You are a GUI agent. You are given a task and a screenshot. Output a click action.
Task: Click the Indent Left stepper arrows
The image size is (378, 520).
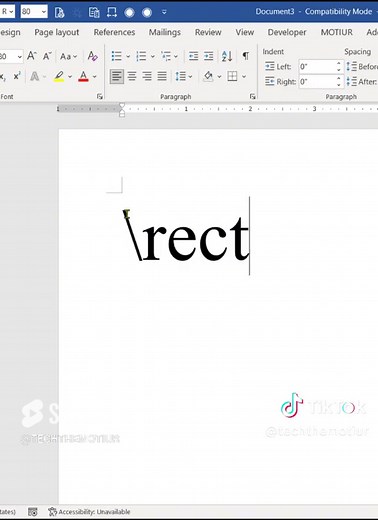coord(339,67)
